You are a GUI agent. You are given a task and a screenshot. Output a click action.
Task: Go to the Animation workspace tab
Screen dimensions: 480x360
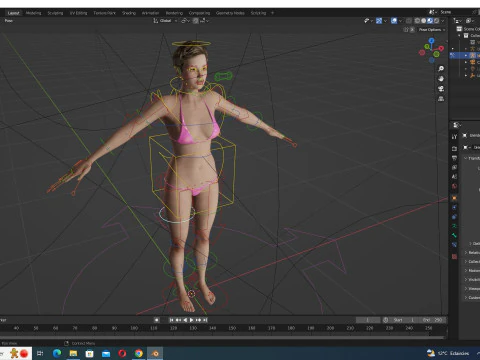pos(150,13)
